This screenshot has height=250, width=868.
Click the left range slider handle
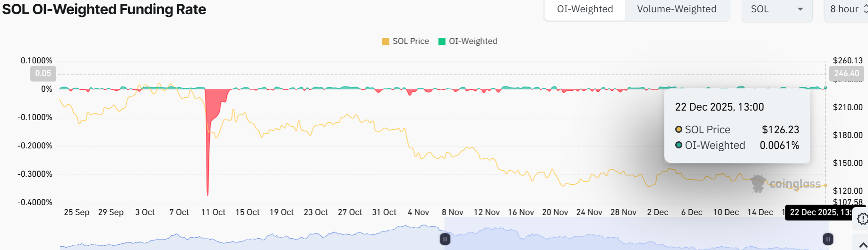[445, 239]
